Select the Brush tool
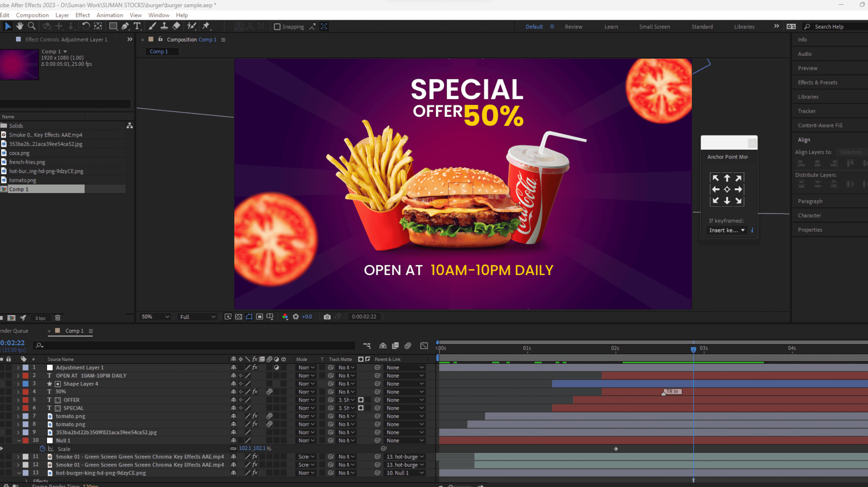The image size is (868, 487). [152, 26]
